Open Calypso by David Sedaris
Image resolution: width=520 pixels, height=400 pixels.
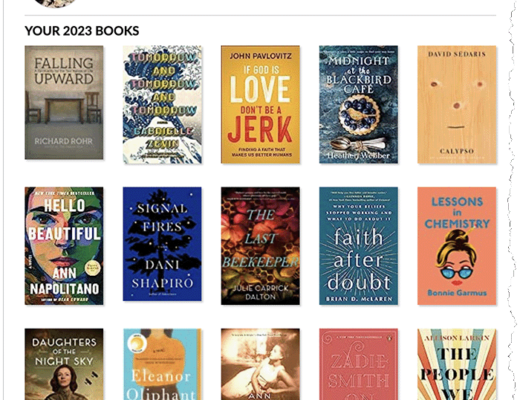[x=457, y=104]
